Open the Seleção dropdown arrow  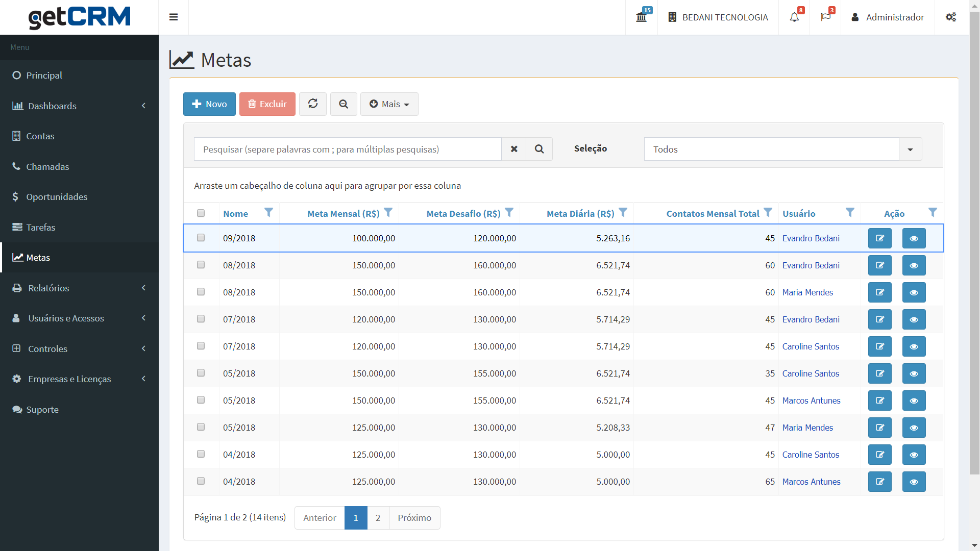tap(910, 149)
